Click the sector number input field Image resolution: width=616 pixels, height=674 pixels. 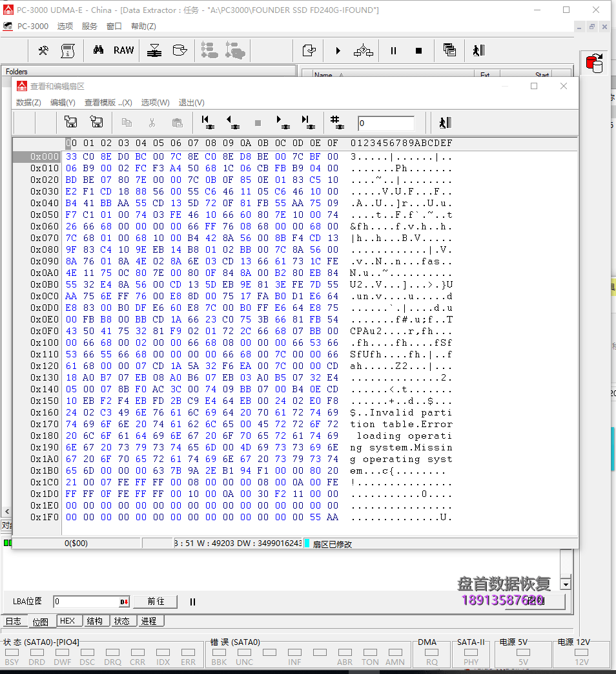tap(385, 123)
